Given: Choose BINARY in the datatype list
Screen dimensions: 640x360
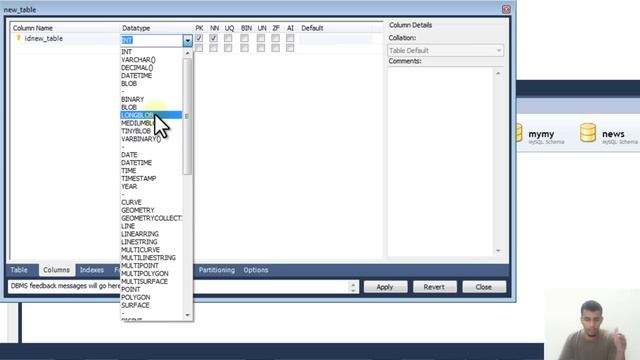Looking at the screenshot, I should click(133, 99).
